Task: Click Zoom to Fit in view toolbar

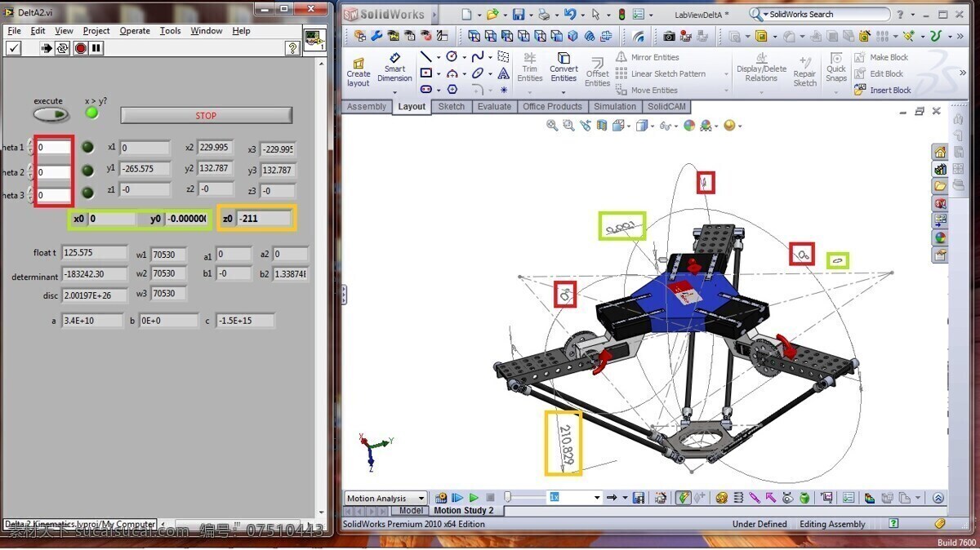Action: click(x=553, y=126)
